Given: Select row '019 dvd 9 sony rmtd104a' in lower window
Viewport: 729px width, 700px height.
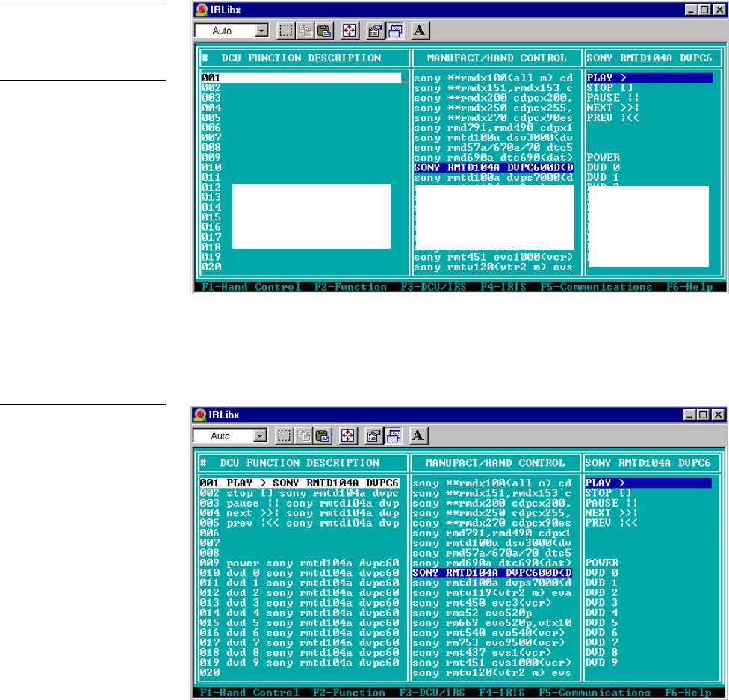Looking at the screenshot, I should point(300,663).
